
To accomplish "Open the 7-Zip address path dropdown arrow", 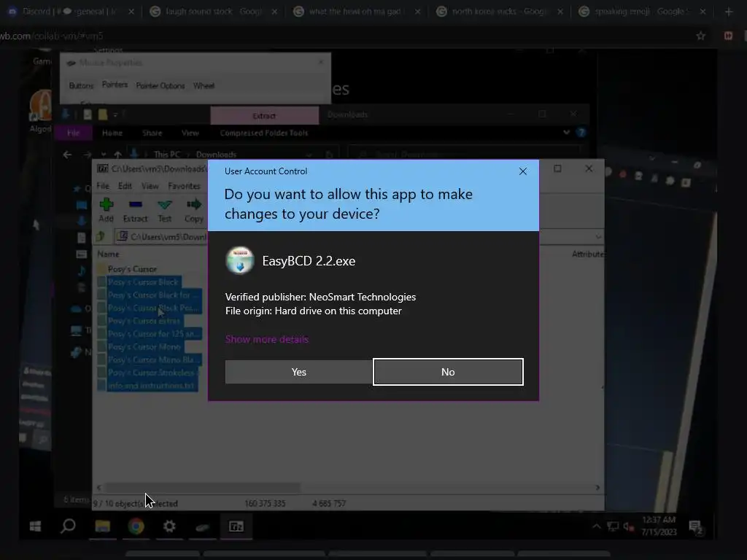I will pos(598,237).
